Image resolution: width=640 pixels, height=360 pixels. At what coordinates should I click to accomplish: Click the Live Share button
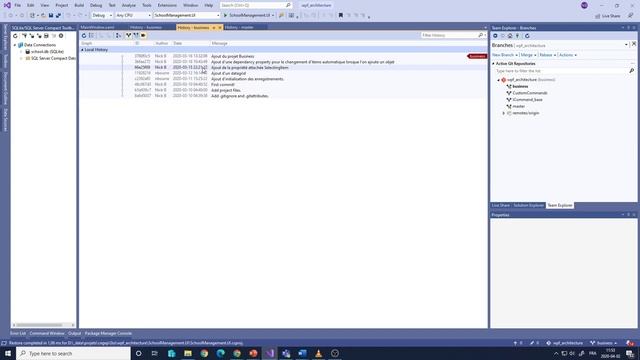(x=608, y=16)
